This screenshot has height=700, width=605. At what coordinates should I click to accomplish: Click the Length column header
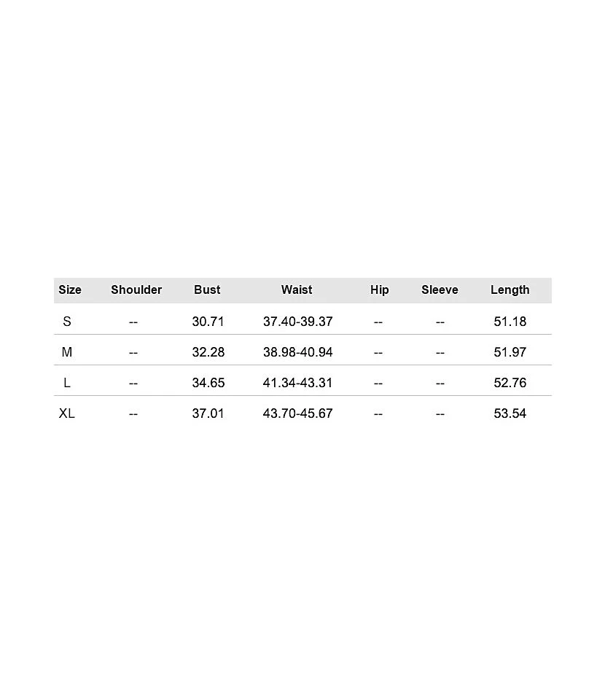(510, 290)
